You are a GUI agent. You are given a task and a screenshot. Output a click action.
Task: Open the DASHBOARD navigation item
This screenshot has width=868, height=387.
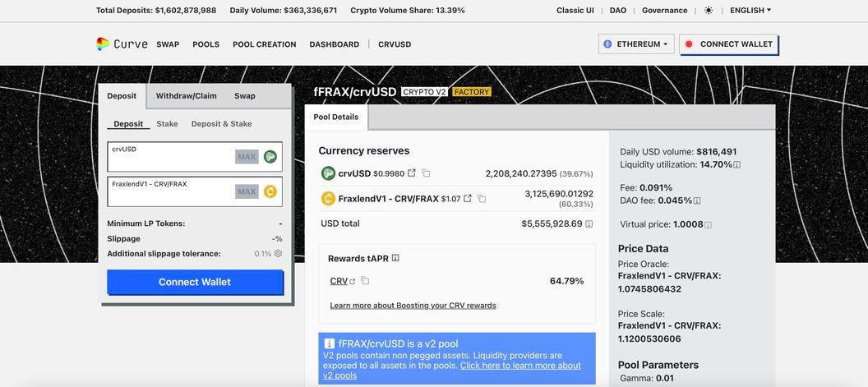pyautogui.click(x=335, y=44)
